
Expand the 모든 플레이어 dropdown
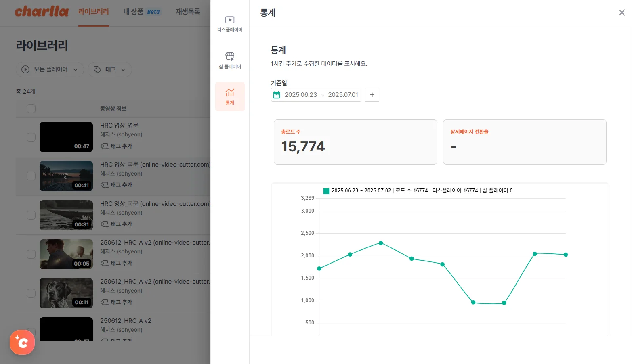pyautogui.click(x=50, y=69)
